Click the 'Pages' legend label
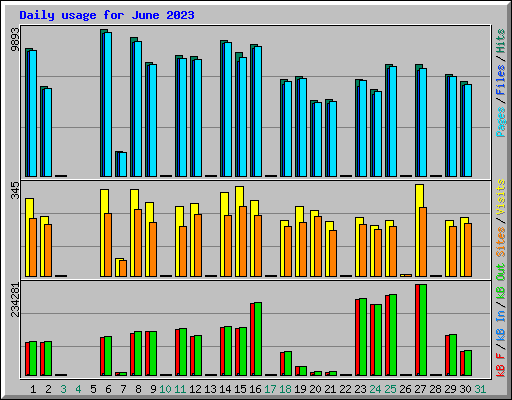This screenshot has height=400, width=512. point(501,121)
